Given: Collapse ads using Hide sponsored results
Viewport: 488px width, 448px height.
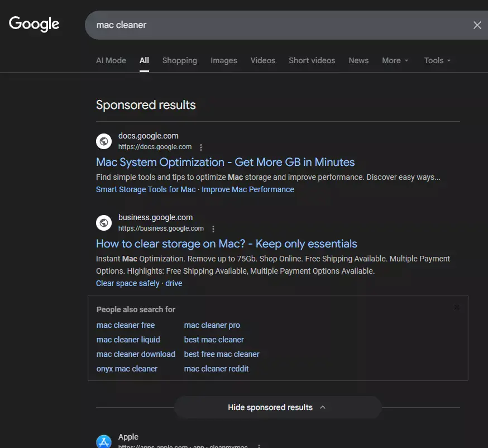Looking at the screenshot, I should (278, 407).
